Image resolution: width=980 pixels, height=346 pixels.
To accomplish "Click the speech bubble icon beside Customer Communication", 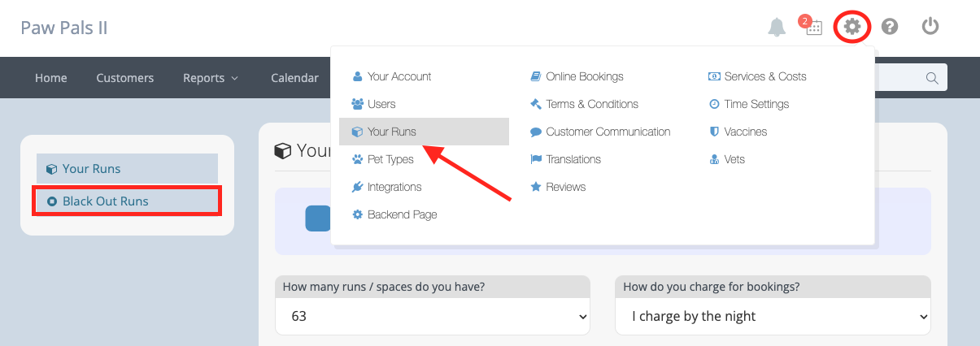I will pos(535,132).
